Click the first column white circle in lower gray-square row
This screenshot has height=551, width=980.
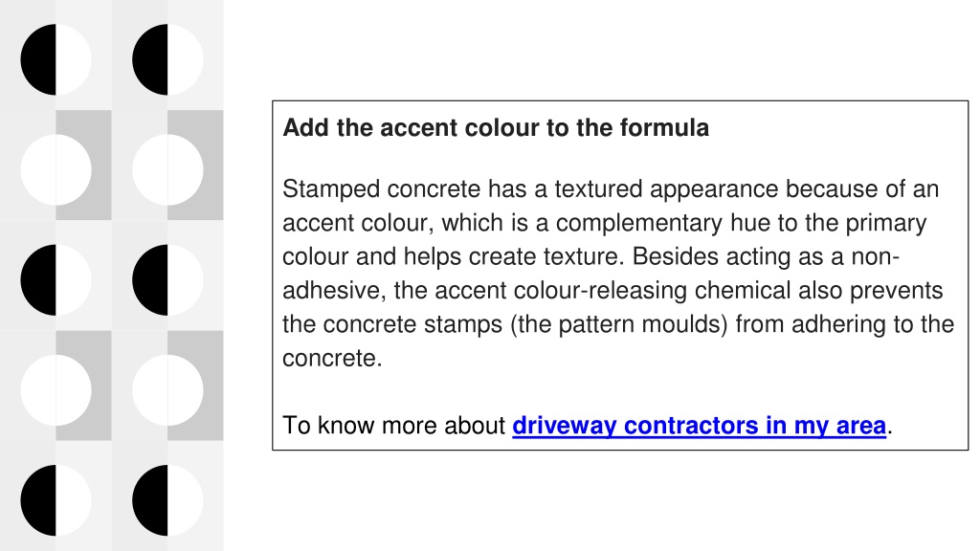tap(56, 390)
